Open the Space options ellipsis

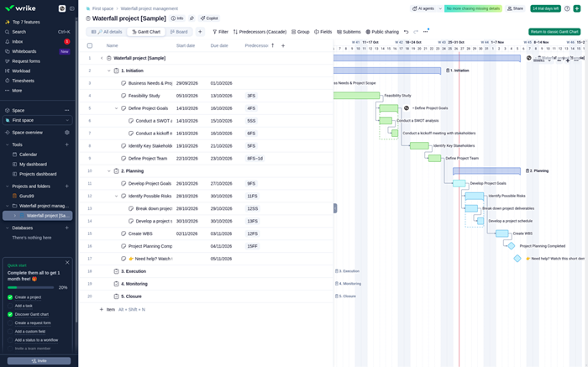point(66,110)
